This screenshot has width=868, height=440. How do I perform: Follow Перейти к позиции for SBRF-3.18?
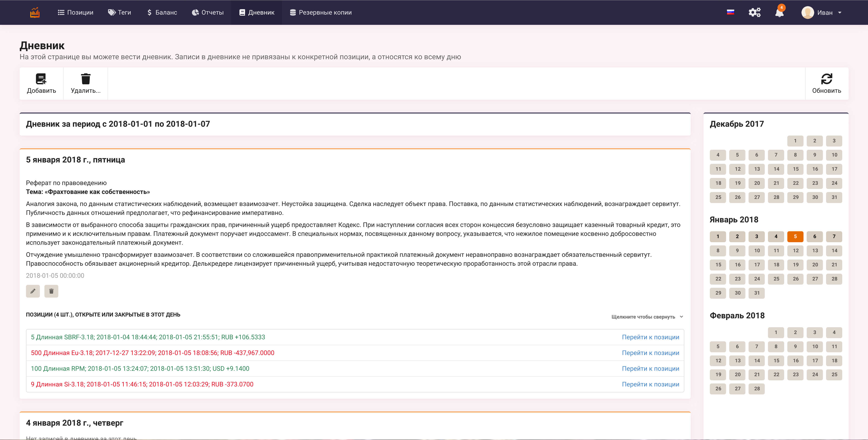[650, 337]
